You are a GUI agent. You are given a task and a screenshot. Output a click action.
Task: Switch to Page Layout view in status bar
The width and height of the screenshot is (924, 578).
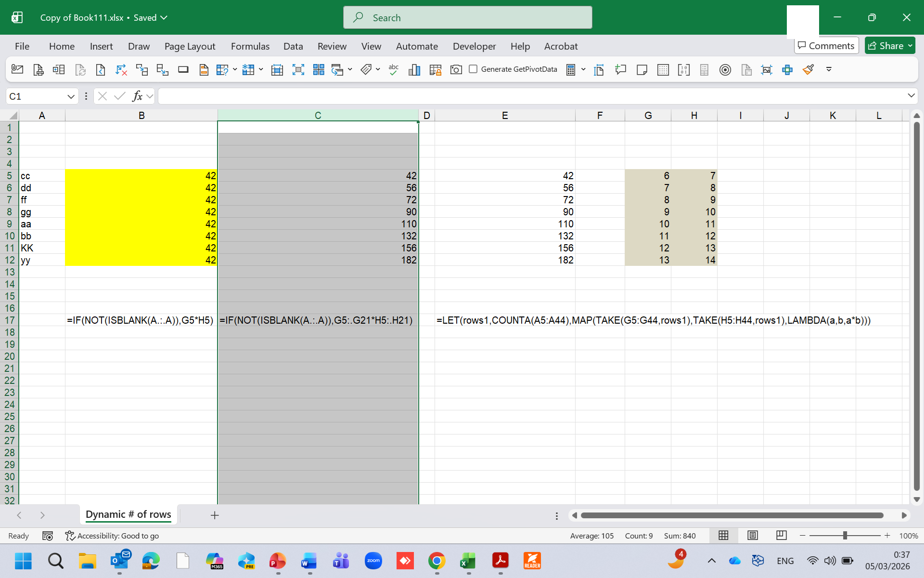[x=753, y=536]
